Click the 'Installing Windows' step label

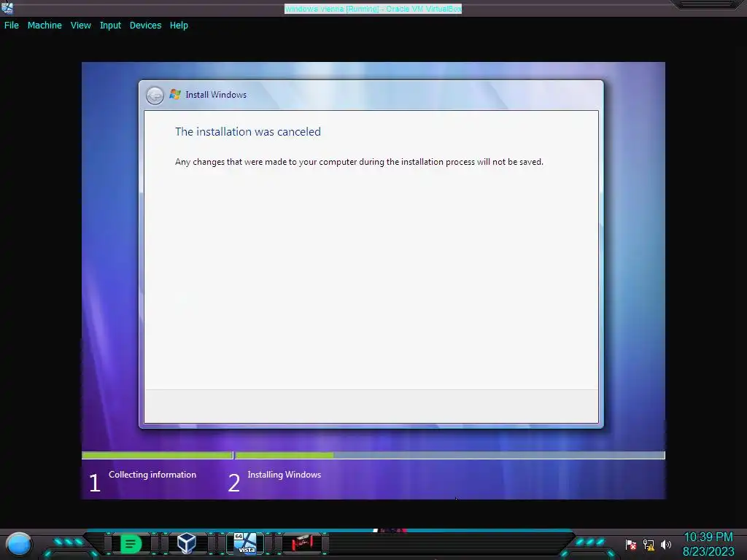[x=284, y=475]
